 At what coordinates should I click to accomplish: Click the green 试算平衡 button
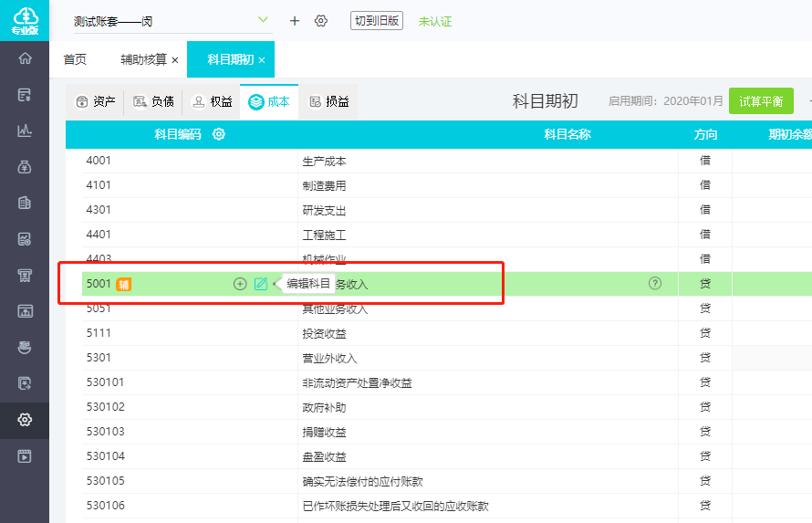pos(761,101)
